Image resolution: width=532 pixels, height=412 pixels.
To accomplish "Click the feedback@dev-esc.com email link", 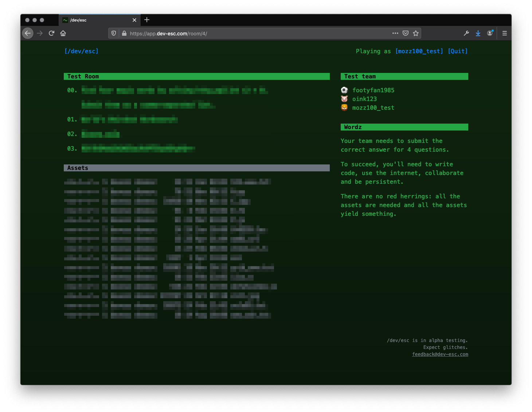I will coord(440,354).
